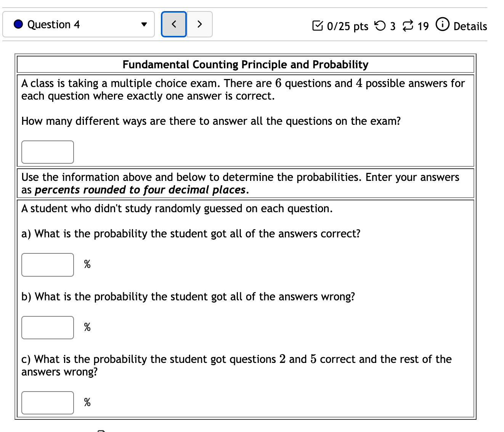Click part b's all-answers-wrong input box
The width and height of the screenshot is (504, 432).
(47, 327)
